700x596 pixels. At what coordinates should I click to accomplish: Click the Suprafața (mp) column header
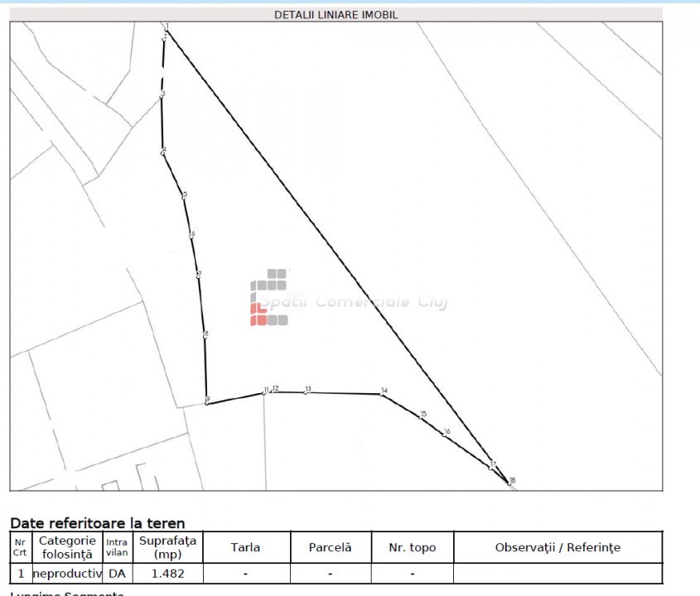click(167, 547)
